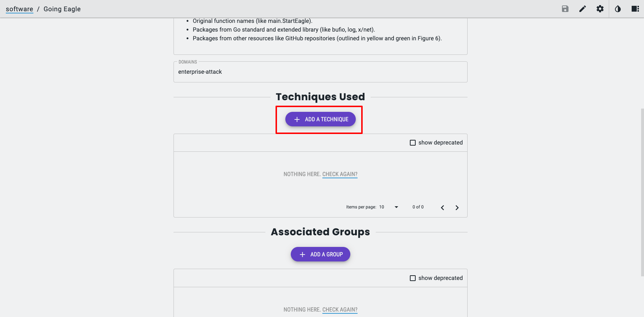Click the software breadcrumb link
The width and height of the screenshot is (644, 317).
19,9
